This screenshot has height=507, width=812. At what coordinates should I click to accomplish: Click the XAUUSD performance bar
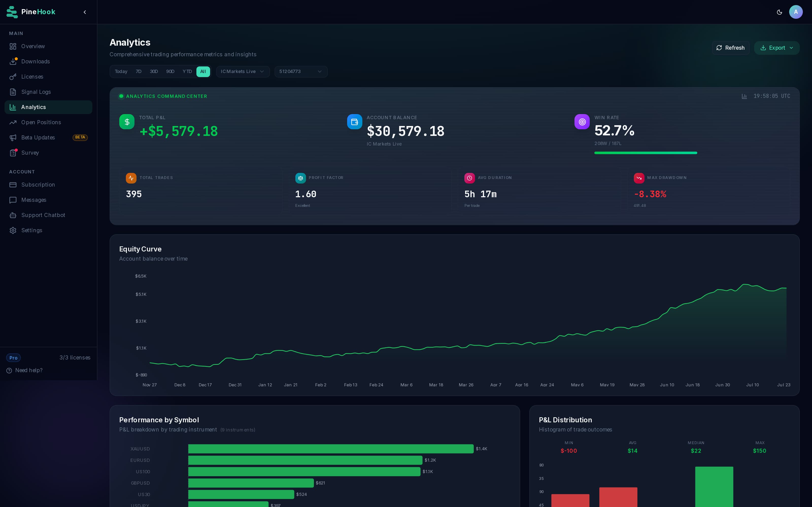[330, 449]
